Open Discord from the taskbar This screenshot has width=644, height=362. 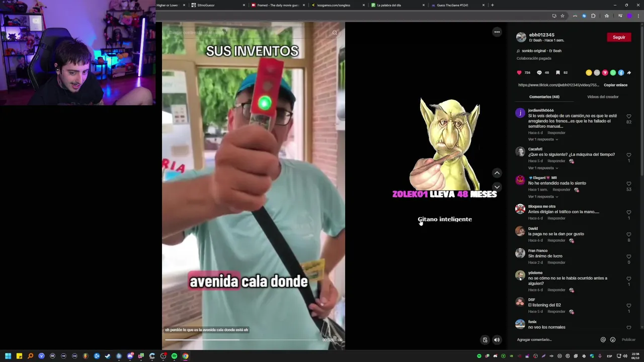pyautogui.click(x=130, y=356)
